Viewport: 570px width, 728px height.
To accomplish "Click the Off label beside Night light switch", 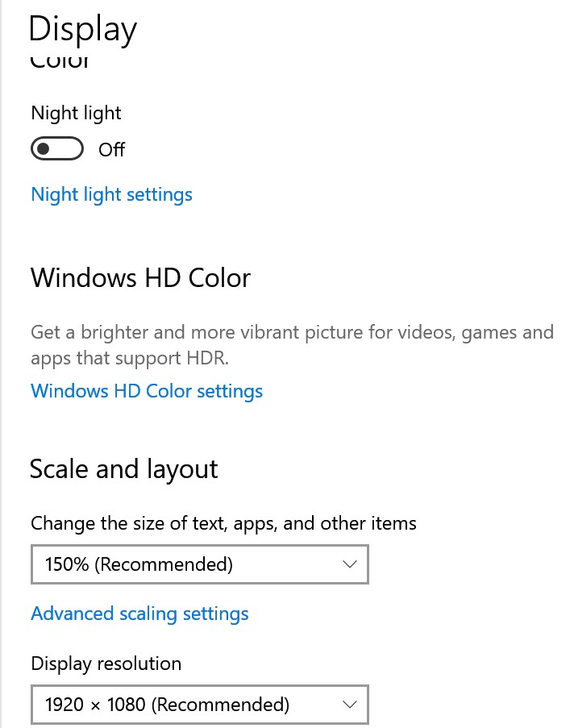I will pos(111,149).
